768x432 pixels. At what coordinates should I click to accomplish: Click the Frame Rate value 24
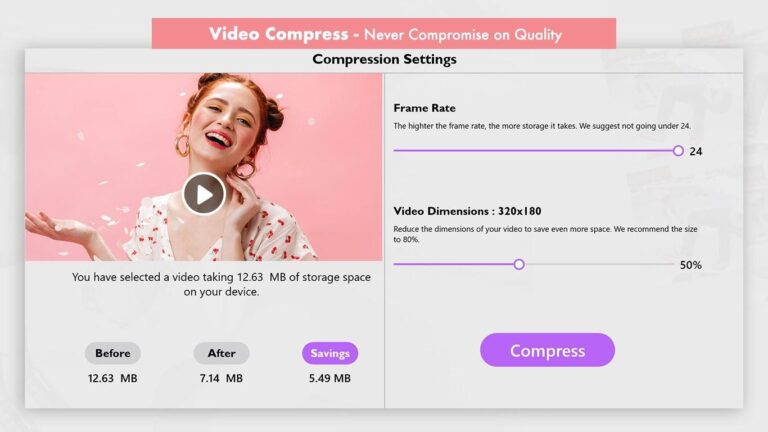(696, 151)
